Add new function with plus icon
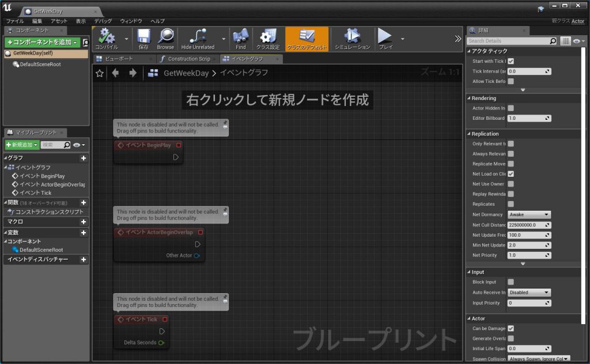This screenshot has width=590, height=364. 84,203
